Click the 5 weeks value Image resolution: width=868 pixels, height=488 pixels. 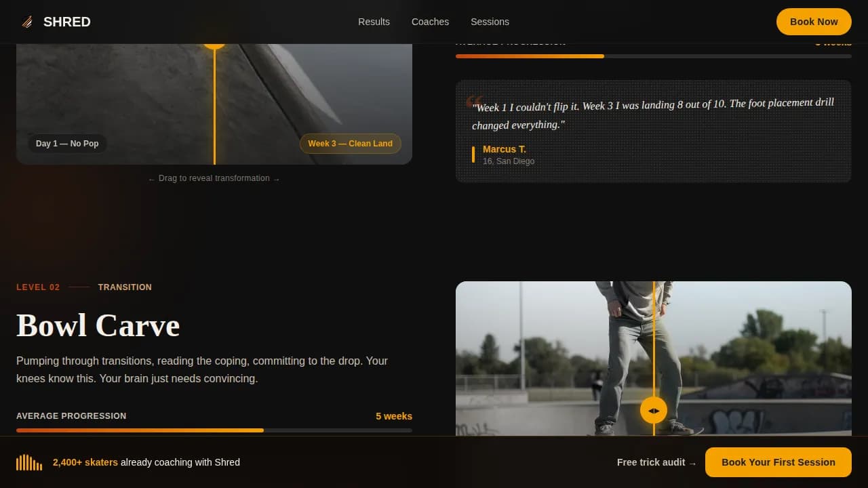pyautogui.click(x=394, y=416)
